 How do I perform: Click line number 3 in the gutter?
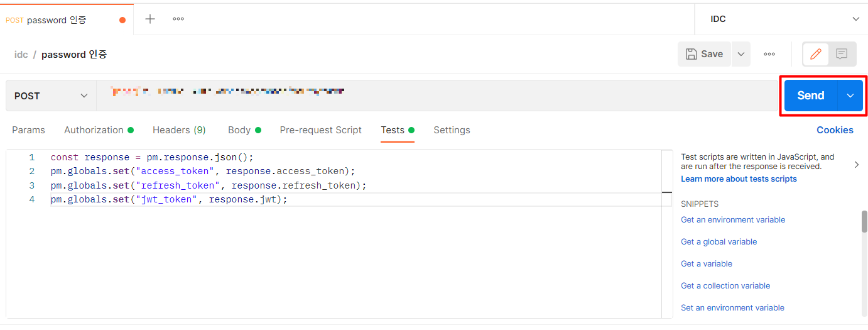[31, 185]
